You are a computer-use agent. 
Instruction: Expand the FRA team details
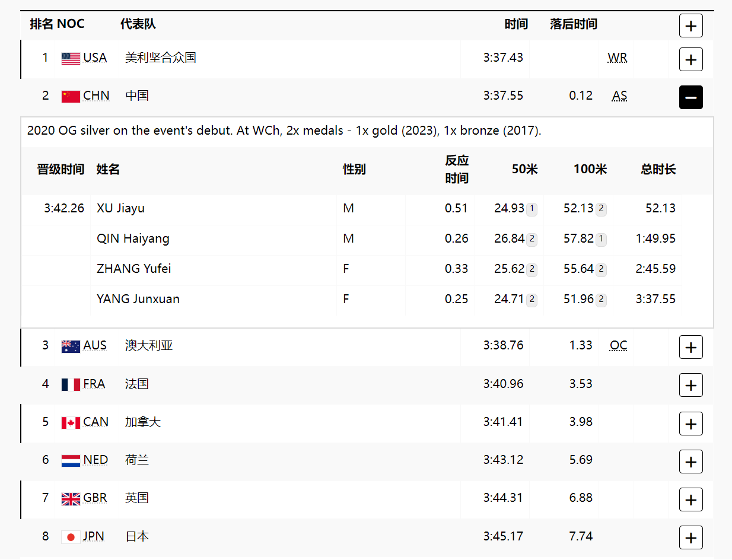point(690,385)
